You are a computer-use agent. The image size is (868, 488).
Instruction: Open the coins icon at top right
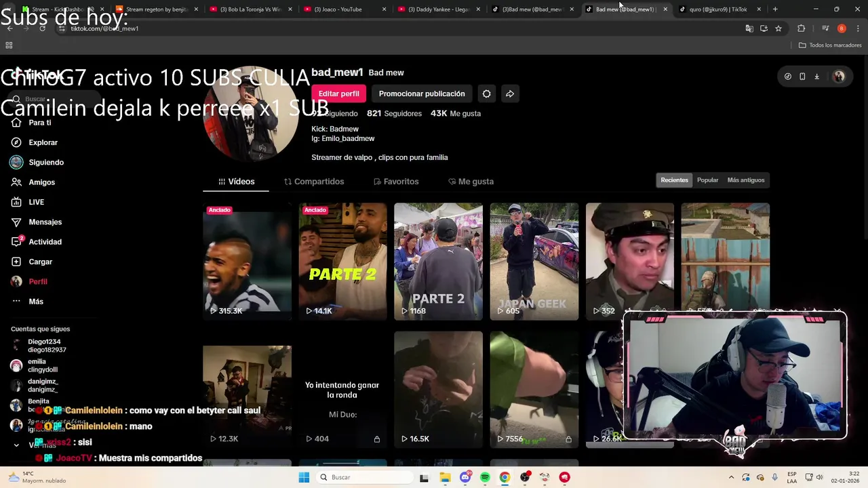point(787,77)
